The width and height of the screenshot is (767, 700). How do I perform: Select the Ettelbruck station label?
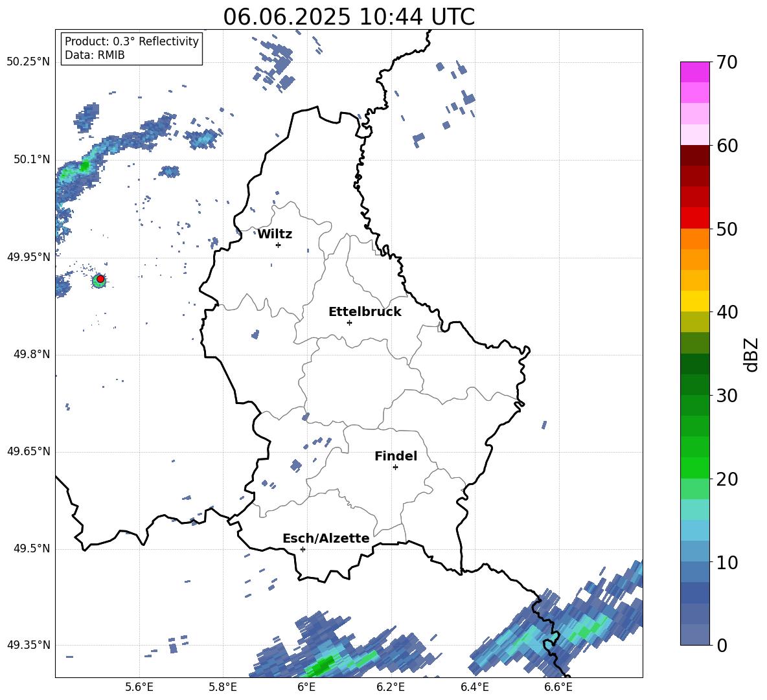coord(365,312)
